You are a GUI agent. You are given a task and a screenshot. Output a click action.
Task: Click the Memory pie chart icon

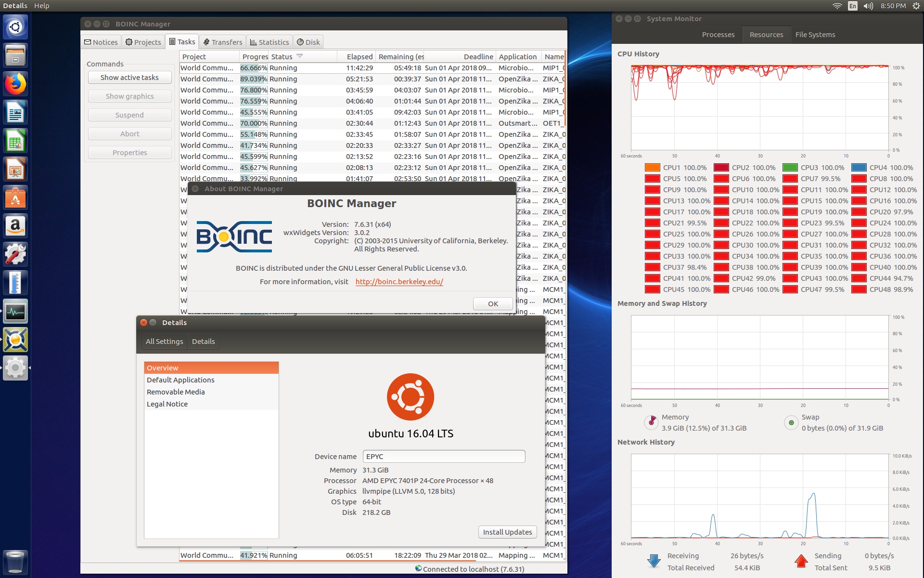point(651,422)
